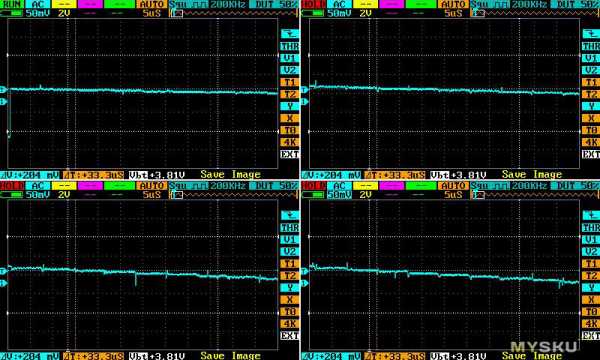Open AC coupling setting in upper-left scope
This screenshot has height=360, width=600.
coord(38,4)
